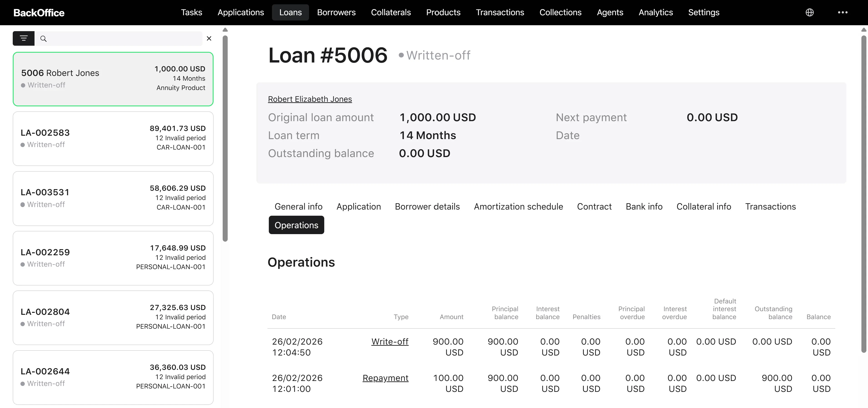The width and height of the screenshot is (868, 408).
Task: Open the Collateral info tab
Action: [x=703, y=206]
